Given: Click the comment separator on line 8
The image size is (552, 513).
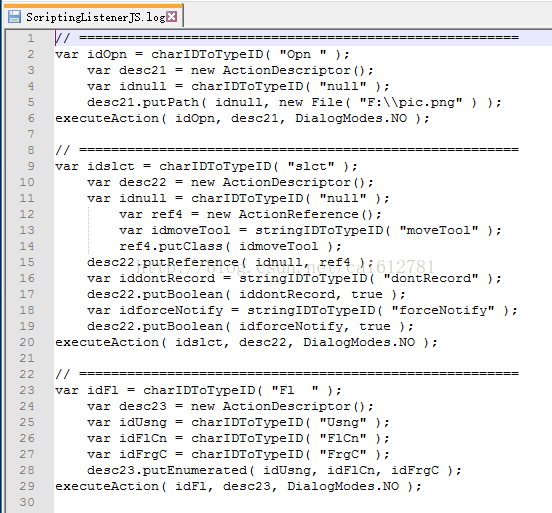Looking at the screenshot, I should click(287, 150).
